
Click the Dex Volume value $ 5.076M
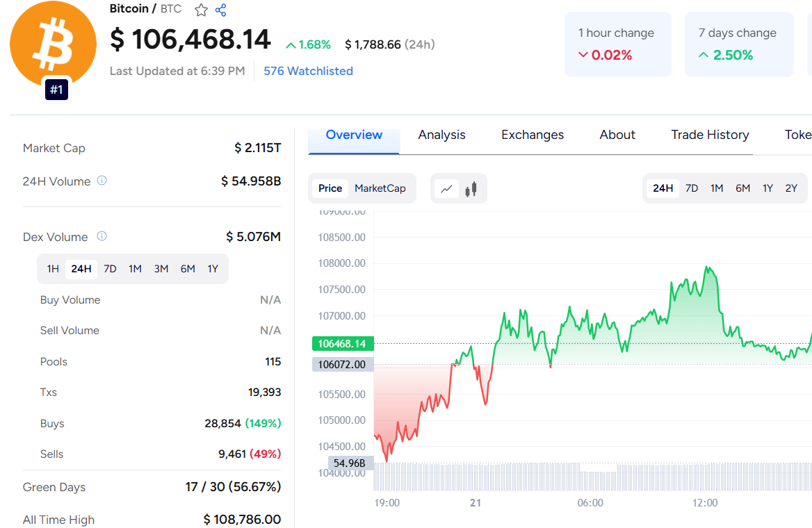(x=254, y=237)
